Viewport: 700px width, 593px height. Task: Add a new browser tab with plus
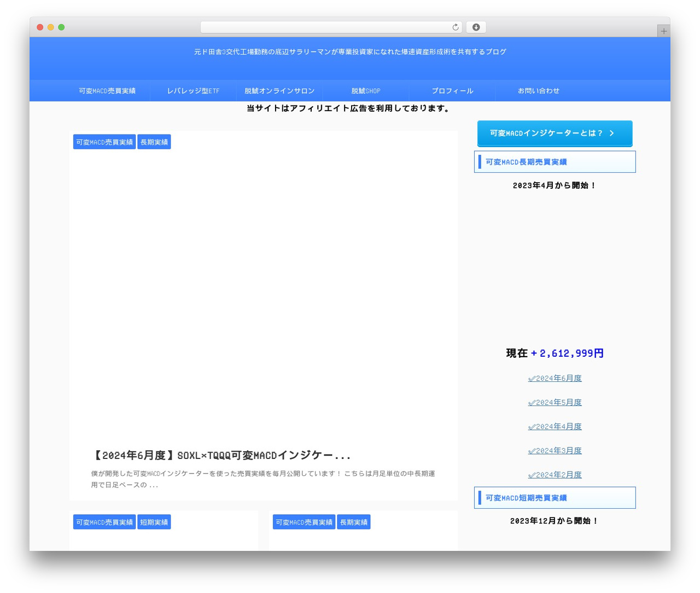click(x=663, y=31)
